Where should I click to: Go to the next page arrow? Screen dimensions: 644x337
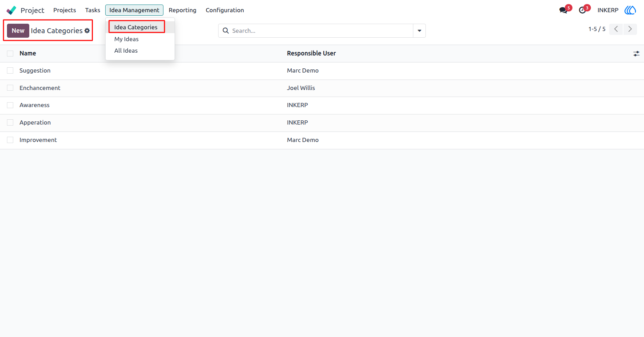(630, 29)
